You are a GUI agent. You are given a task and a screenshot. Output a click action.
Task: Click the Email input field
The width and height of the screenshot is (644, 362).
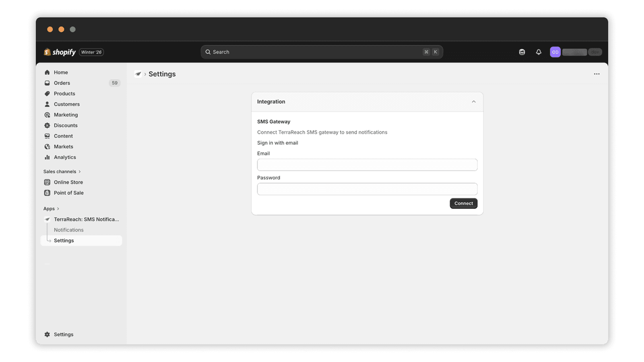coord(367,165)
